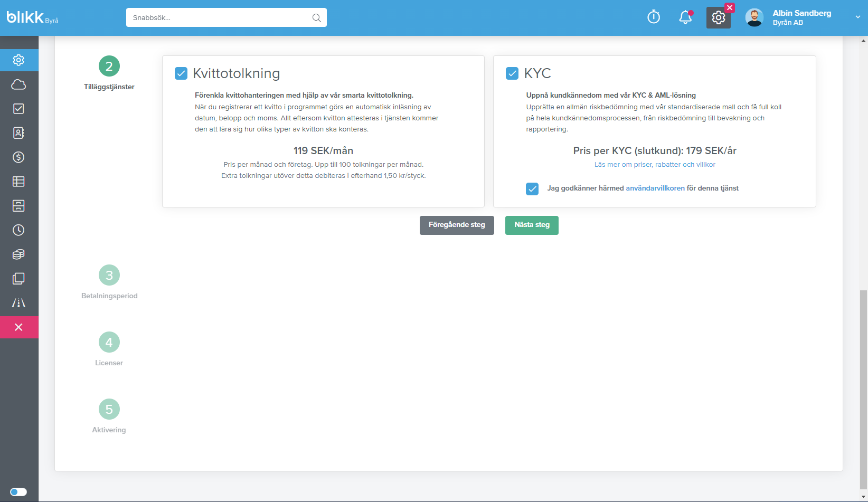The height and width of the screenshot is (502, 868).
Task: Start the stopwatch timer in the top bar
Action: (x=654, y=17)
